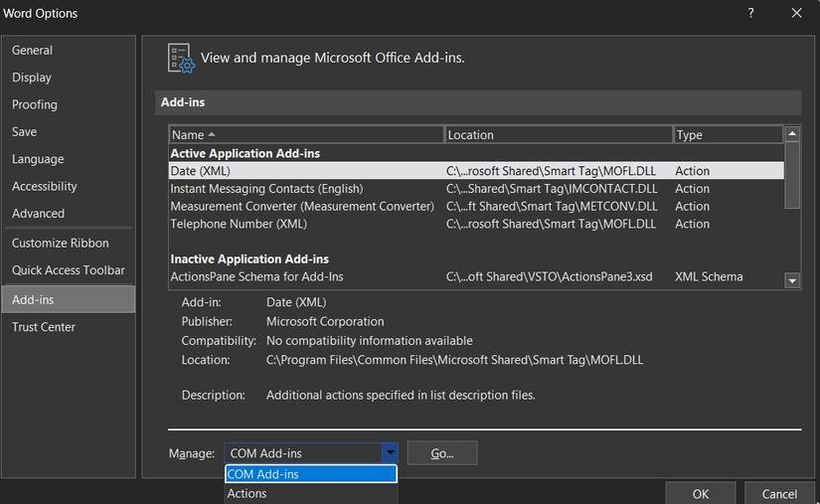The width and height of the screenshot is (820, 504).
Task: Sort add-ins by Type column header
Action: tap(728, 135)
